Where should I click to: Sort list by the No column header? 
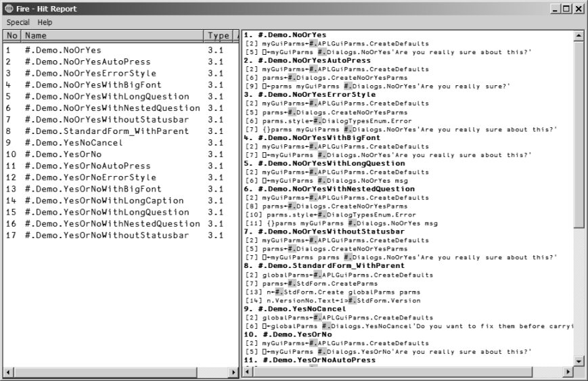pyautogui.click(x=12, y=36)
